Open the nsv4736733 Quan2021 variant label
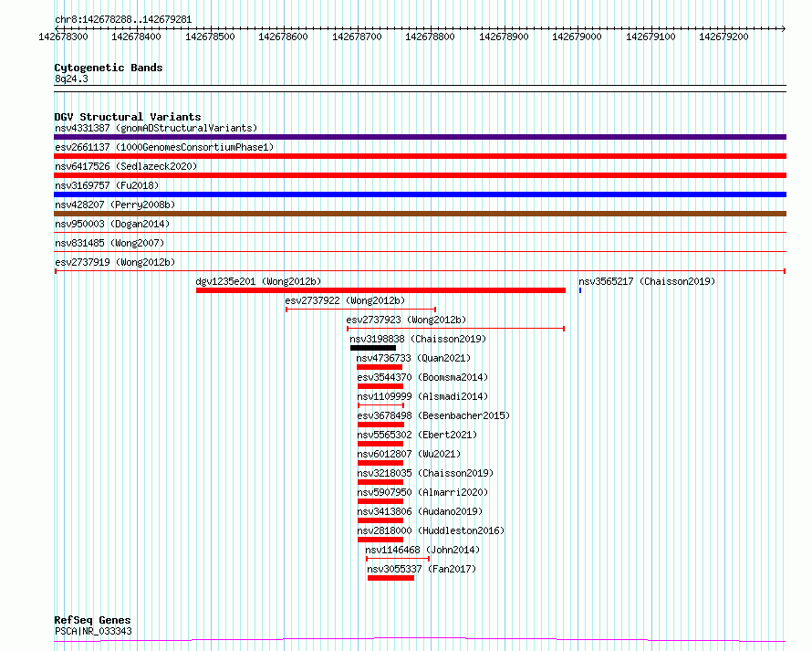Image resolution: width=812 pixels, height=651 pixels. pos(413,358)
